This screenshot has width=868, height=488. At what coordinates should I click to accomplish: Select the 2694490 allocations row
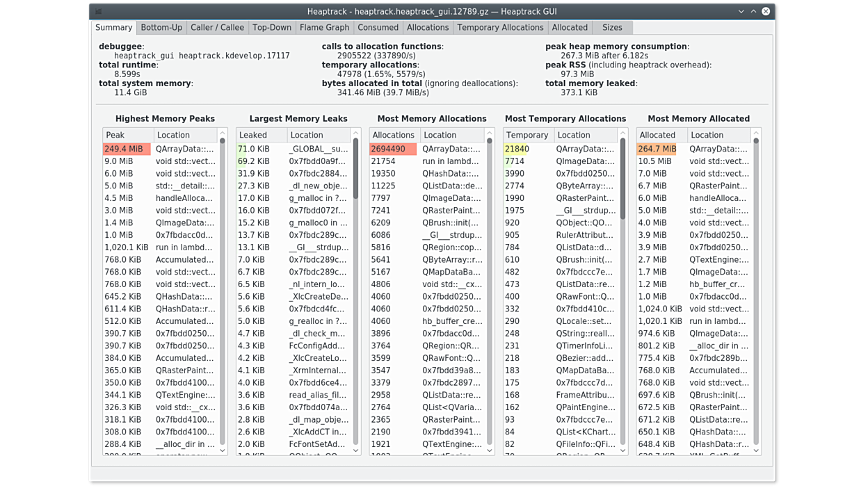pos(427,149)
